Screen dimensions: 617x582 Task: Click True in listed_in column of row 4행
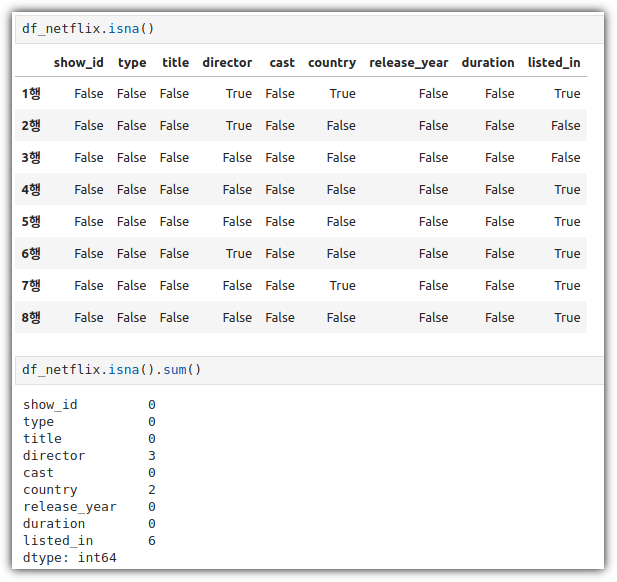567,190
